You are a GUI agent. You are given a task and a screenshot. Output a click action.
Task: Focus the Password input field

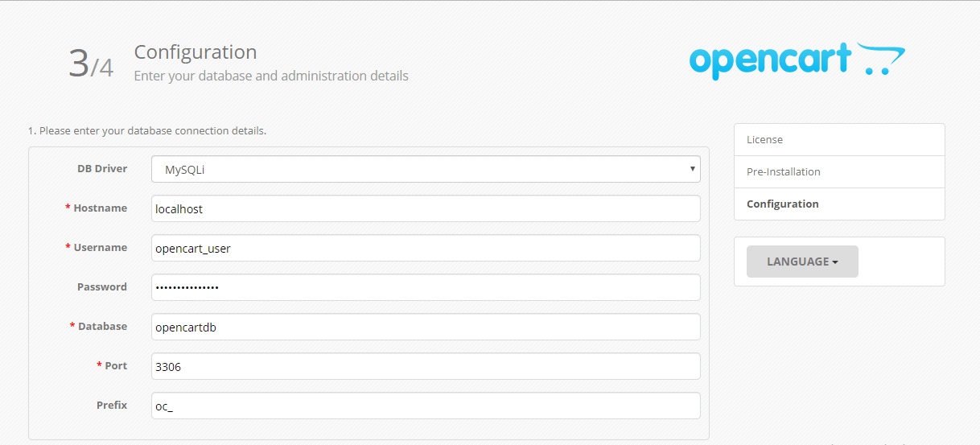pyautogui.click(x=426, y=287)
